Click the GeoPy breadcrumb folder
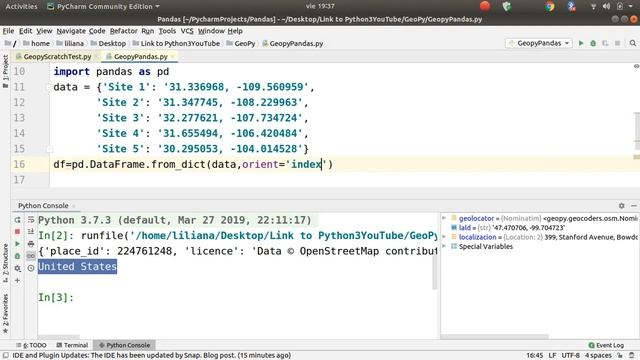This screenshot has width=640, height=360. [x=241, y=43]
